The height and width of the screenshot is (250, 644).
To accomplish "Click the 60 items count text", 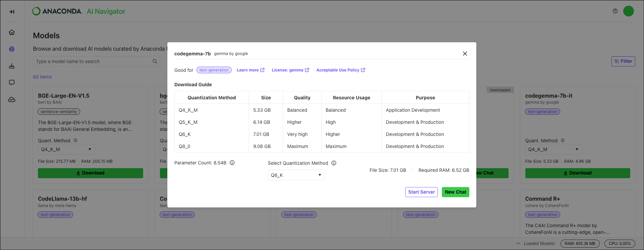I will pos(42,77).
